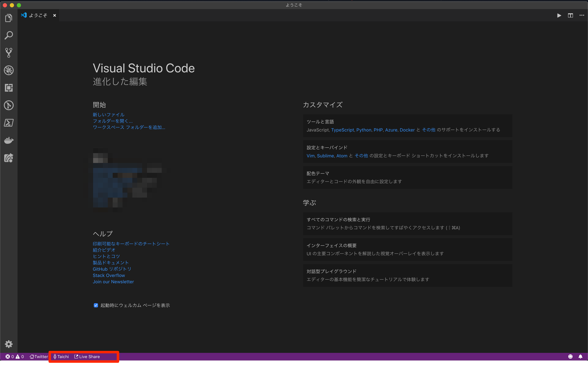Click the 新しいファイル link
588x370 pixels.
(108, 115)
